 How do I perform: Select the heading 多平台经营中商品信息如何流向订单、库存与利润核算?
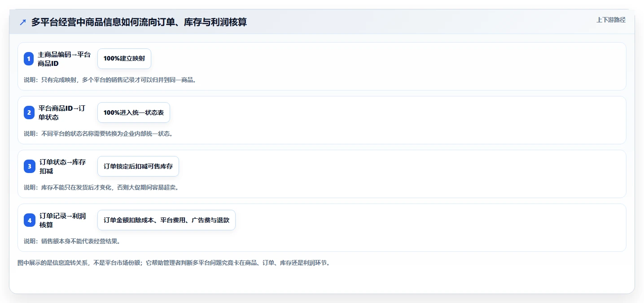(139, 22)
